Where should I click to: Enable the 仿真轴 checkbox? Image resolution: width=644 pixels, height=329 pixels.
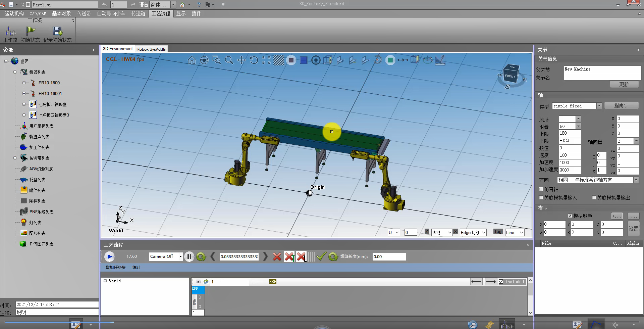coord(541,189)
